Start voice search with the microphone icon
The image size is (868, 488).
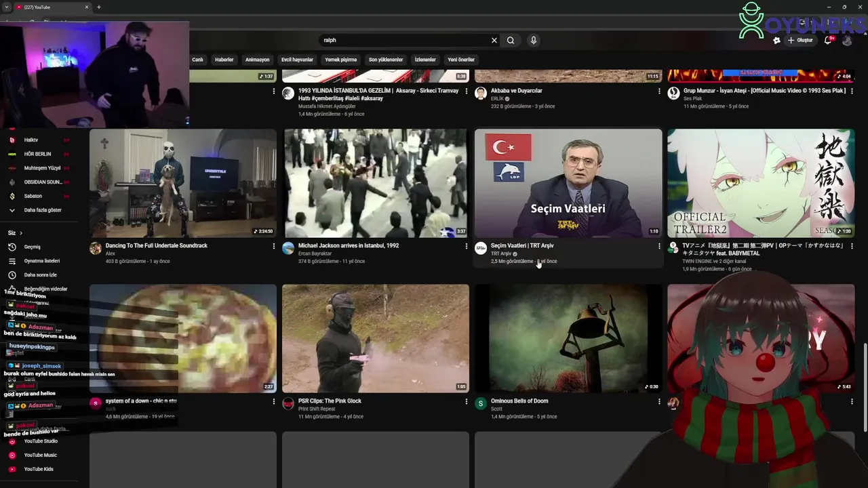tap(534, 40)
